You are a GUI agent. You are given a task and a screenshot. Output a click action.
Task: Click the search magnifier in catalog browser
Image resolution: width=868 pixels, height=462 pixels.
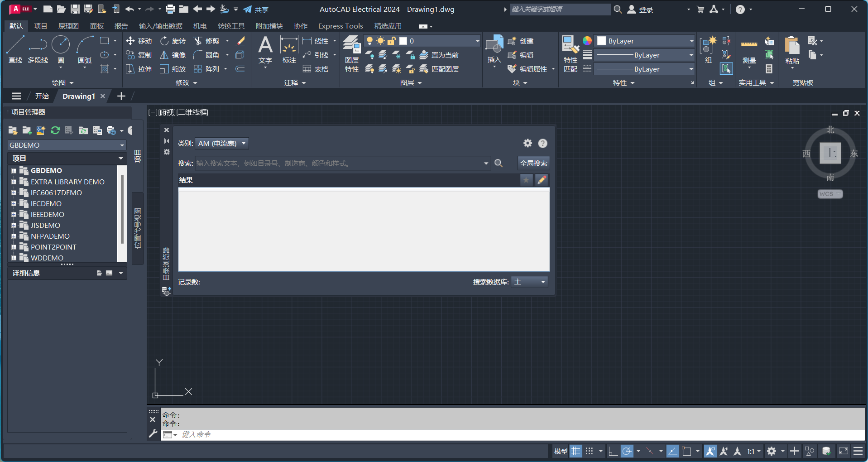[x=499, y=164]
